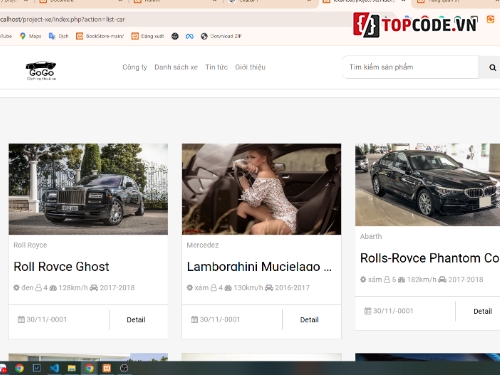Open the Rolls-Royce Phantom car photo
Screen dimensions: 500x375
pos(428,185)
